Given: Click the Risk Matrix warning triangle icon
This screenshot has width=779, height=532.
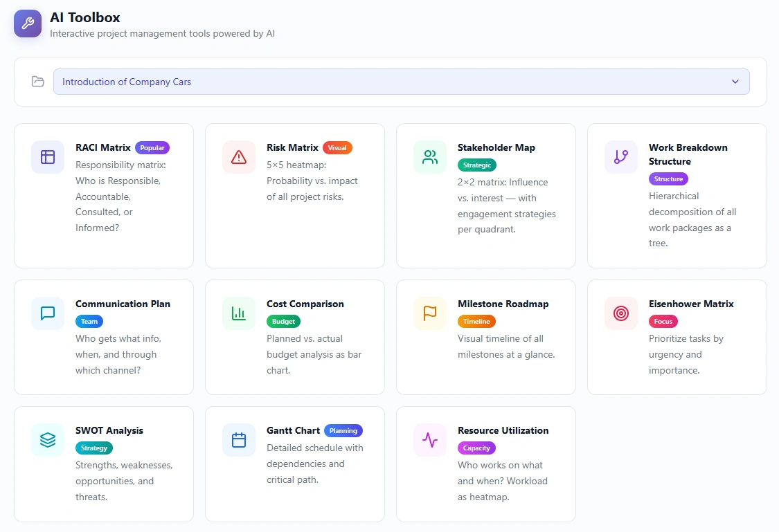Looking at the screenshot, I should click(238, 157).
